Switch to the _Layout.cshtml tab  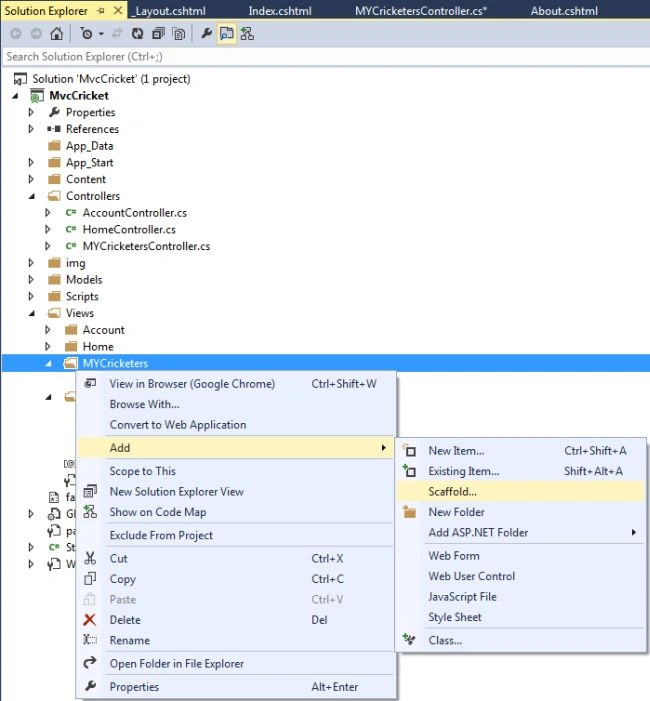click(x=169, y=11)
